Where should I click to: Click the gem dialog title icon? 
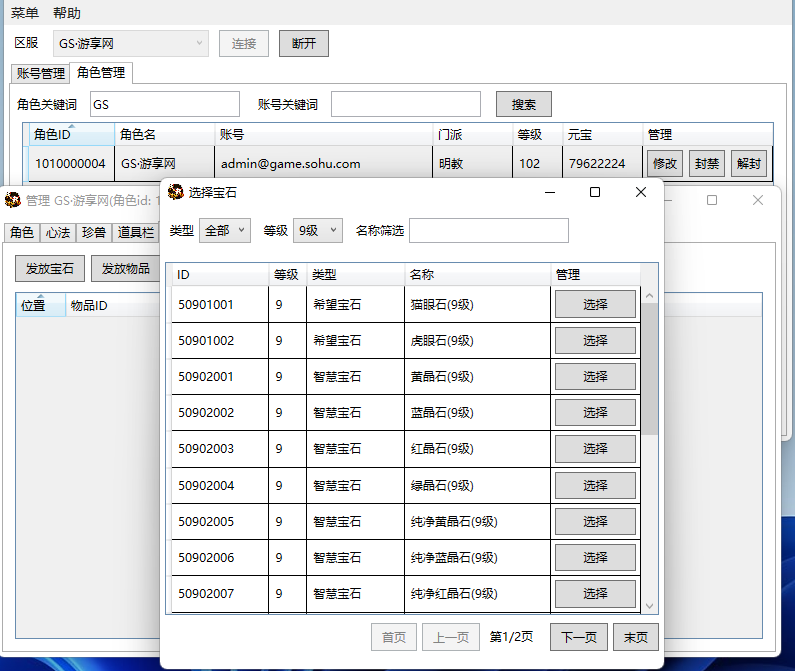click(177, 193)
